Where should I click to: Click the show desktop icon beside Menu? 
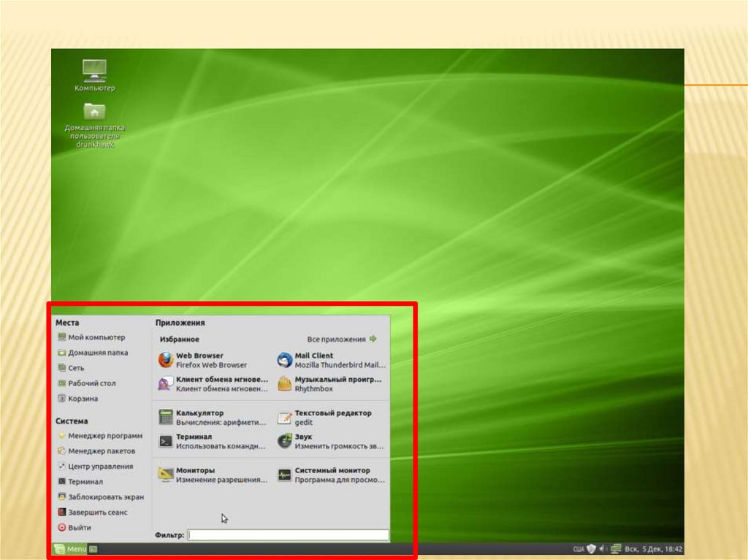click(x=93, y=549)
